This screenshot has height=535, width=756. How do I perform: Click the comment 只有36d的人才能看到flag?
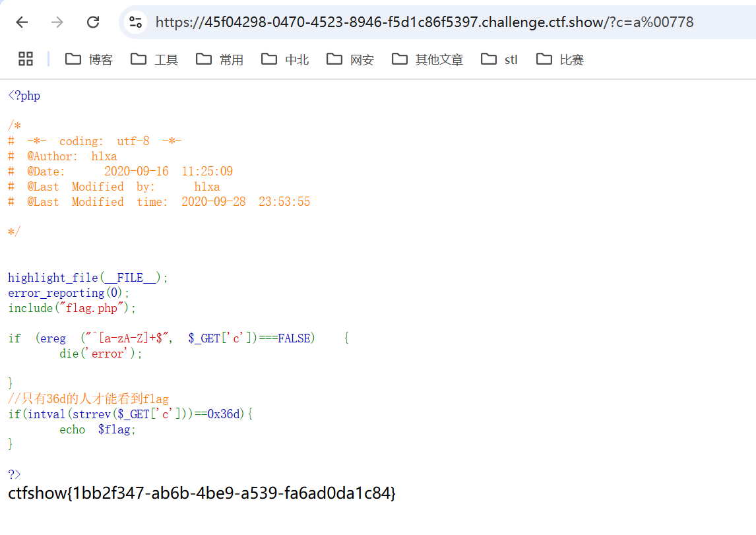[88, 398]
